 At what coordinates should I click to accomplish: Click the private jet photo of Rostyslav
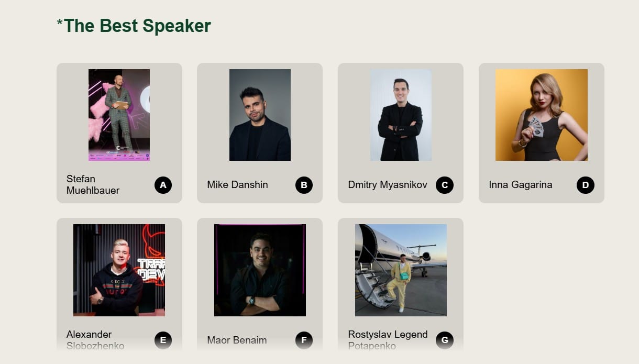point(401,270)
